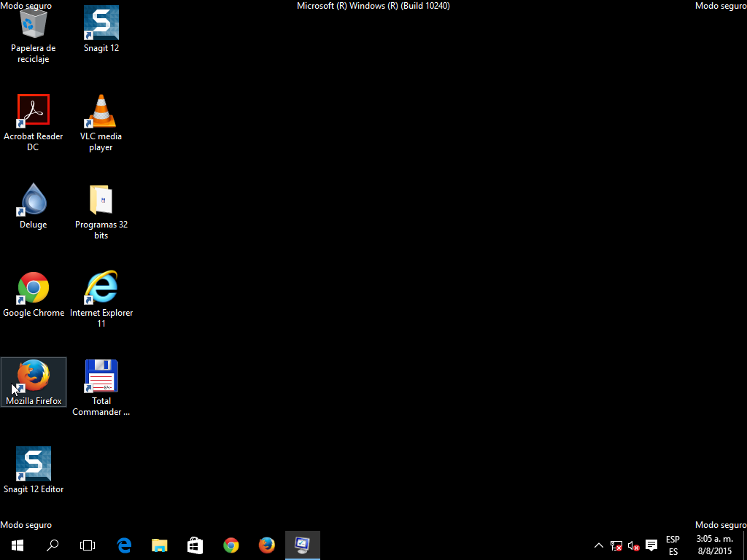Open the Programas 32 bits folder
Screen dimensions: 747x560
coord(101,211)
